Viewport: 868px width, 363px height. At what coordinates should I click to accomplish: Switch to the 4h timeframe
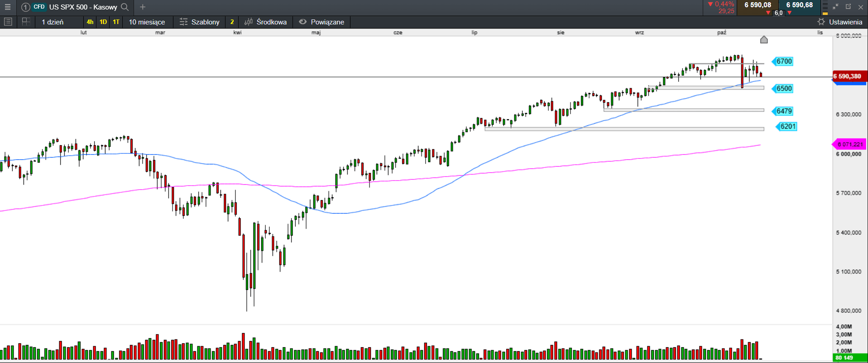click(90, 22)
